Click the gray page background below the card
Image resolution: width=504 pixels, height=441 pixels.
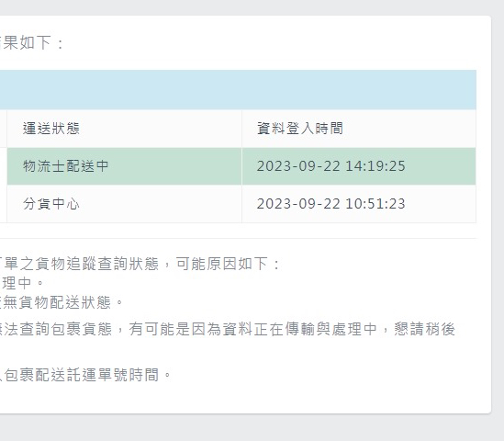click(252, 428)
